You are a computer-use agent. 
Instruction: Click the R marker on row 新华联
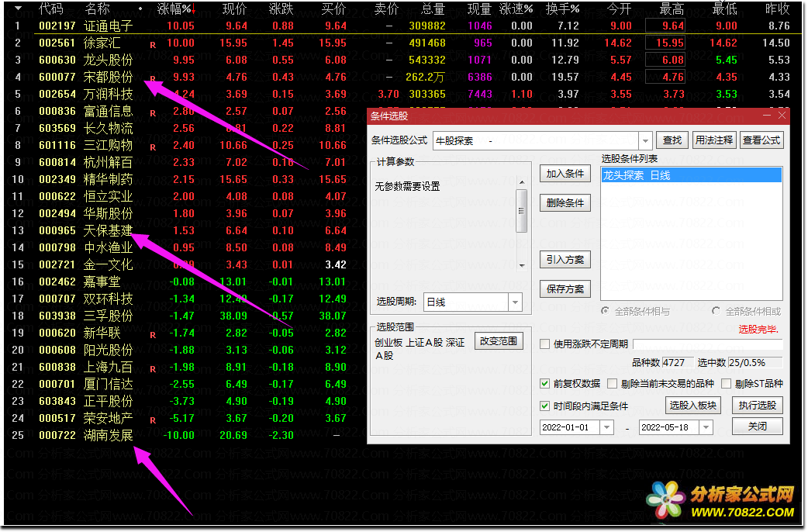point(153,334)
